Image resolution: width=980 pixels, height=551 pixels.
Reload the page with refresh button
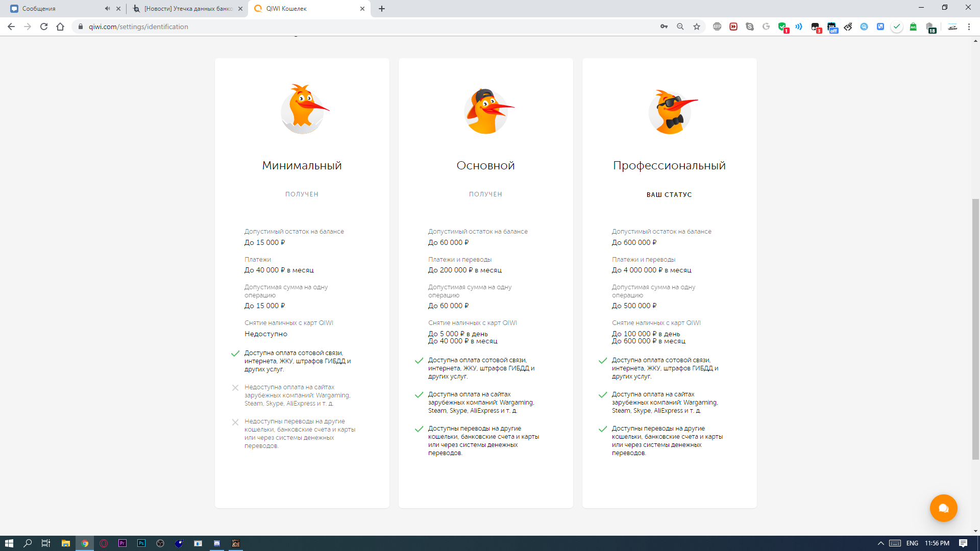(x=44, y=27)
